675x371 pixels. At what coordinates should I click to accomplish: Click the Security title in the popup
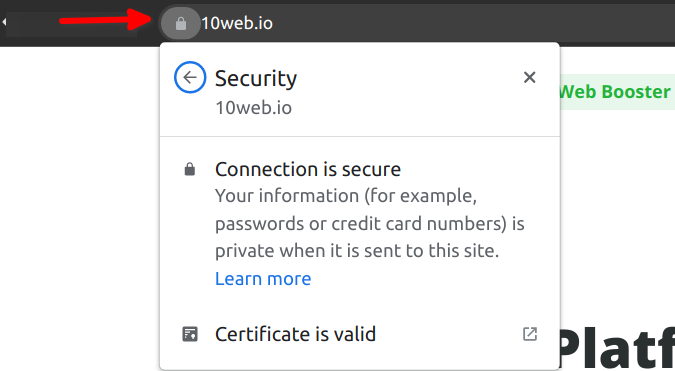coord(256,79)
